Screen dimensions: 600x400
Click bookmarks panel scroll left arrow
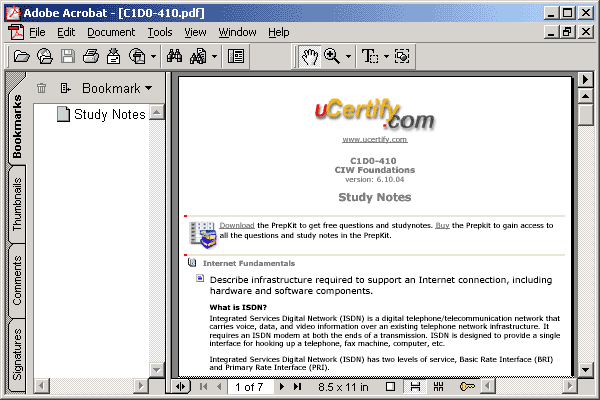(x=41, y=386)
